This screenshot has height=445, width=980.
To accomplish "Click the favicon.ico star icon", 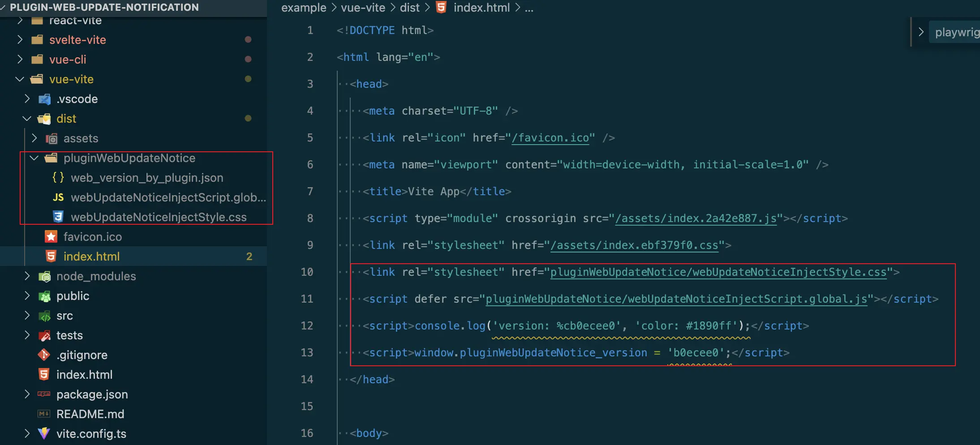I will click(51, 237).
